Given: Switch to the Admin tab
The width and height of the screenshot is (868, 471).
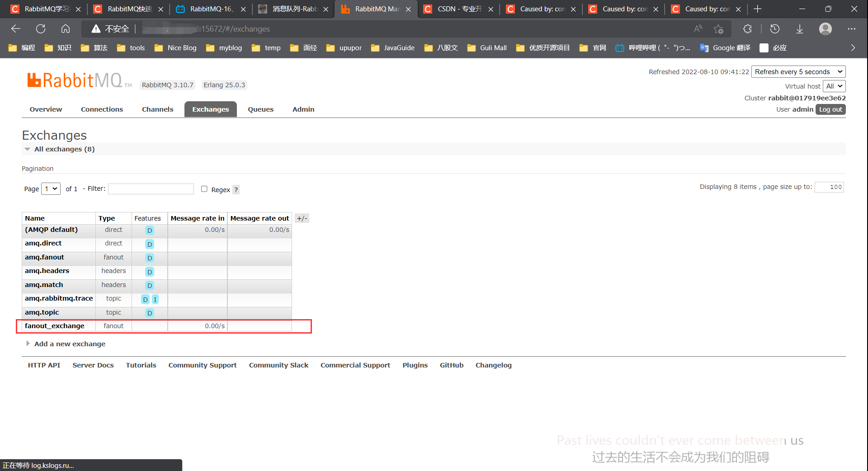Looking at the screenshot, I should [x=303, y=109].
